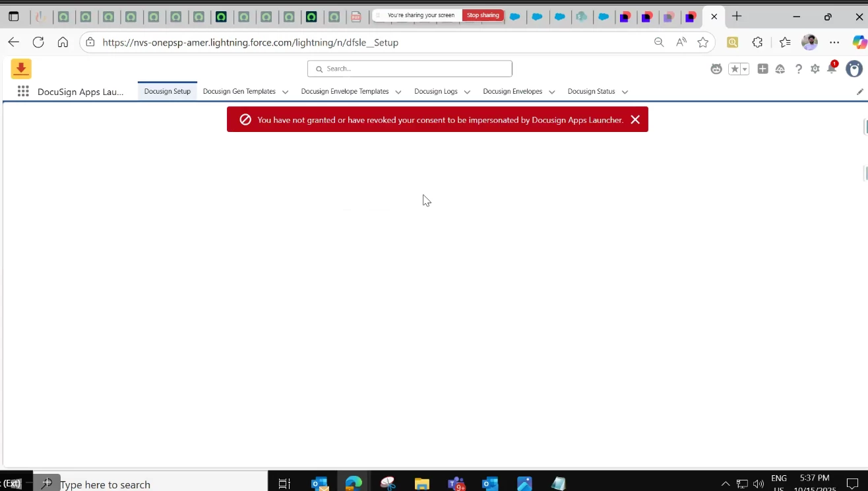
Task: Open the Salesforce Help question mark
Action: coord(798,69)
